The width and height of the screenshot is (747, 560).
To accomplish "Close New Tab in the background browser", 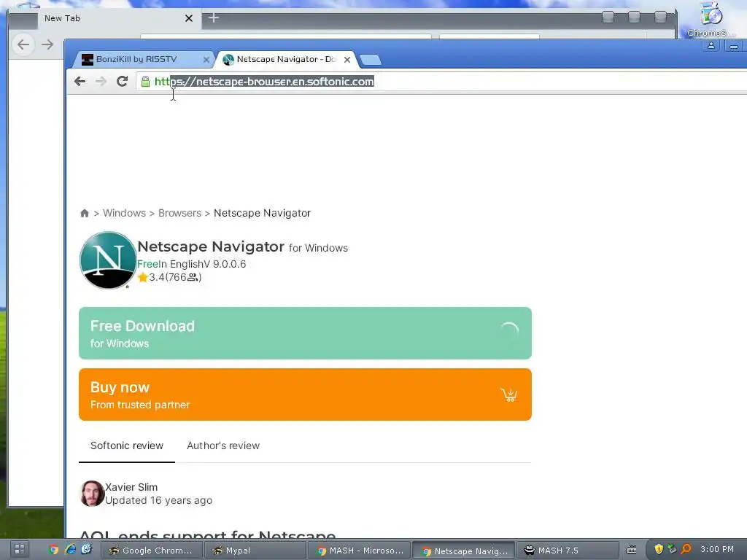I will [x=189, y=18].
